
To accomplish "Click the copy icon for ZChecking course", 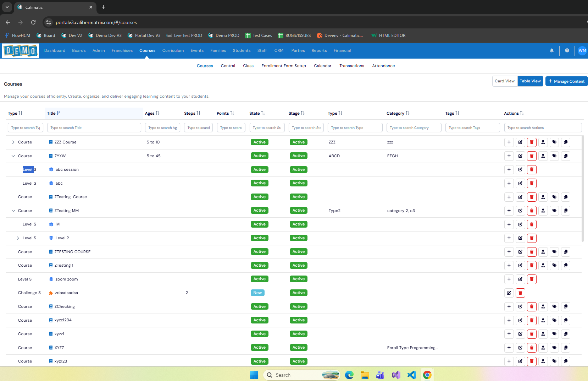I will 566,307.
